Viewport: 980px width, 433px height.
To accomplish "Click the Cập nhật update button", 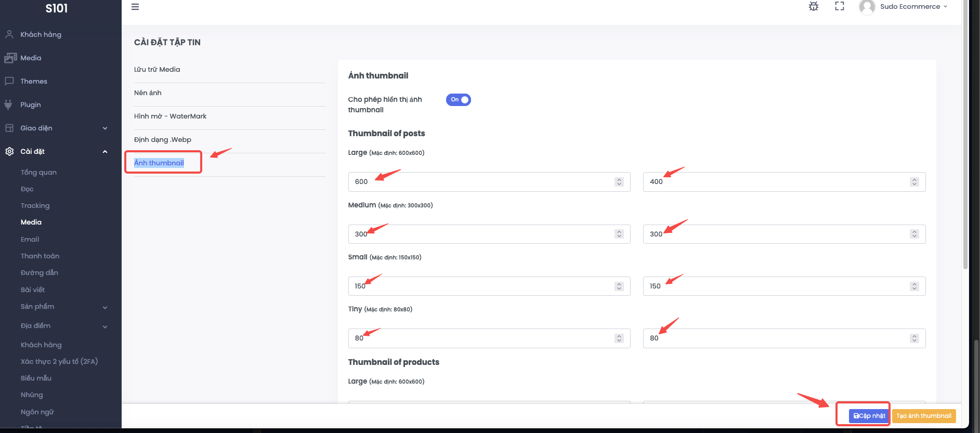I will [869, 416].
